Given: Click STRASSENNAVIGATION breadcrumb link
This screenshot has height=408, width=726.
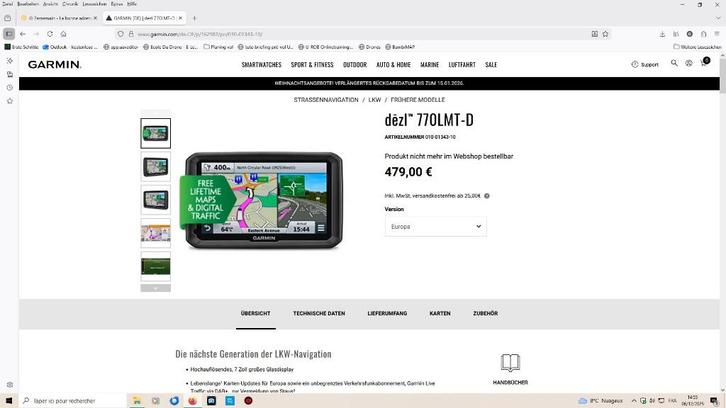Looking at the screenshot, I should (326, 100).
